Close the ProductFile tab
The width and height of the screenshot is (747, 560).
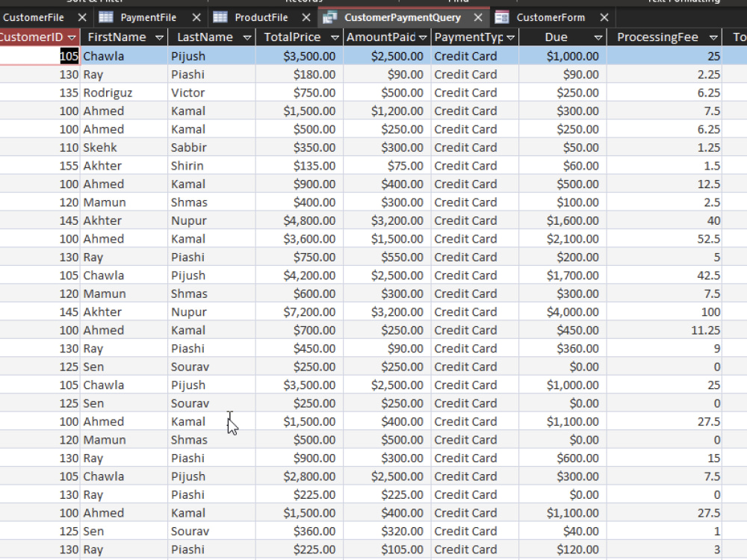pos(306,18)
